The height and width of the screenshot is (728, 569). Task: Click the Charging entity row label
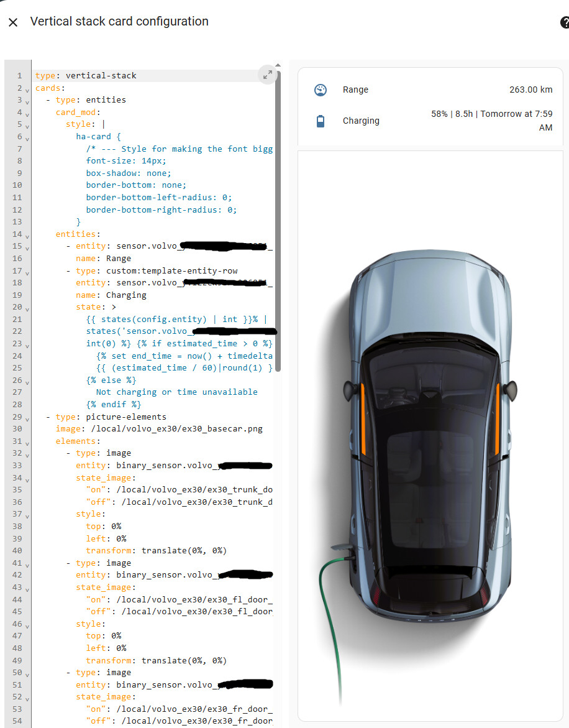[361, 121]
